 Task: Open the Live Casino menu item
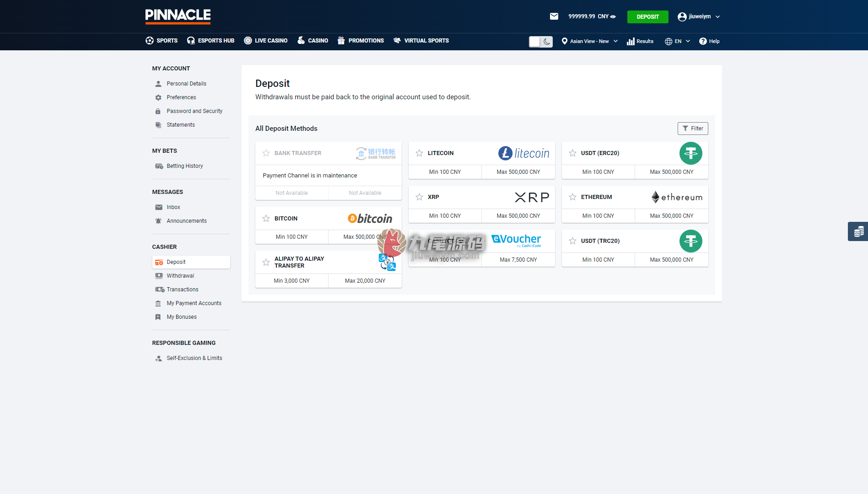(266, 41)
